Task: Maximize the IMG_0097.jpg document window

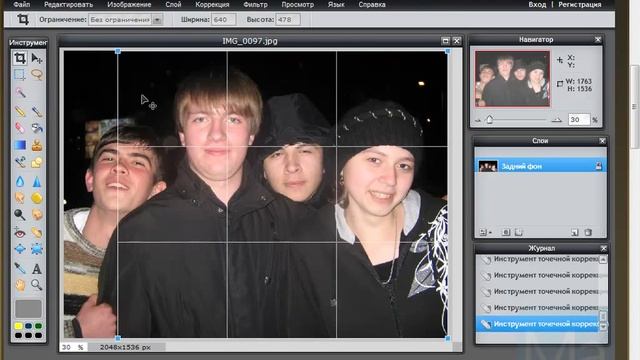Action: point(445,41)
